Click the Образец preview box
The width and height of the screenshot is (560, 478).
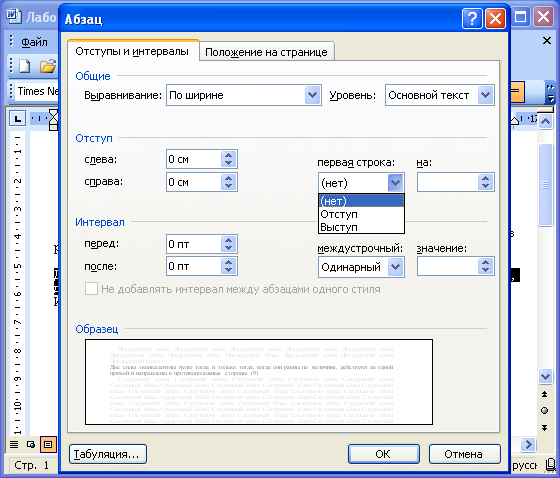point(259,382)
